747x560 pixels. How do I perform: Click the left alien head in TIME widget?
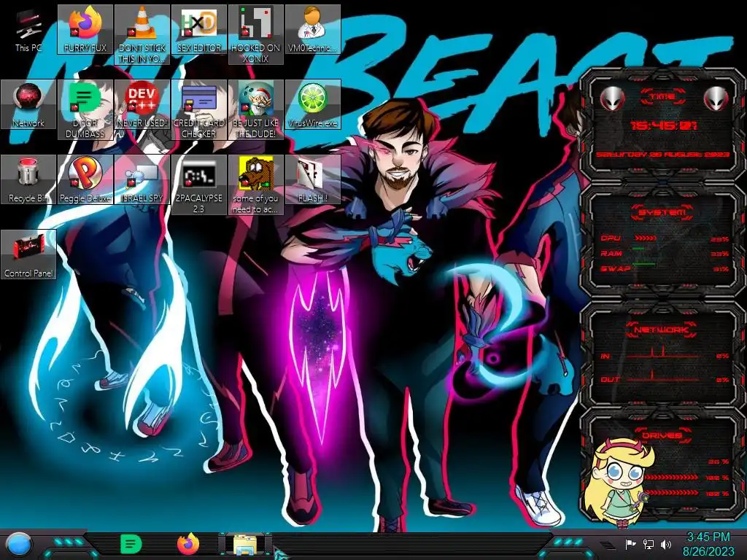[x=612, y=99]
